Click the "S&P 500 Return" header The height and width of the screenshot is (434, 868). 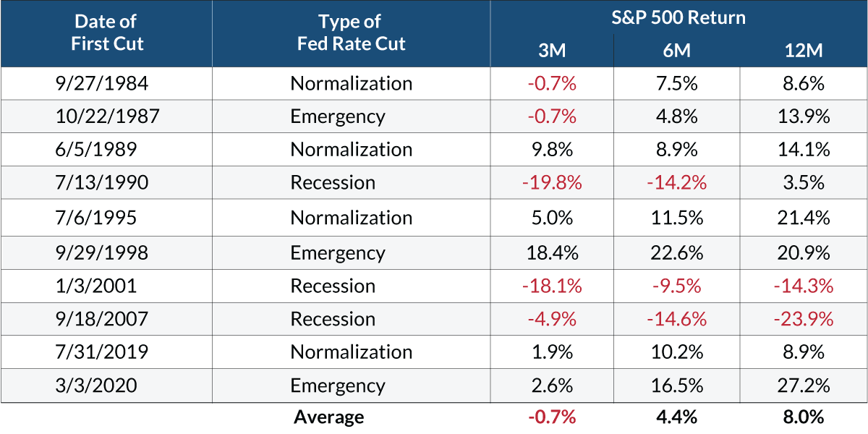click(677, 17)
